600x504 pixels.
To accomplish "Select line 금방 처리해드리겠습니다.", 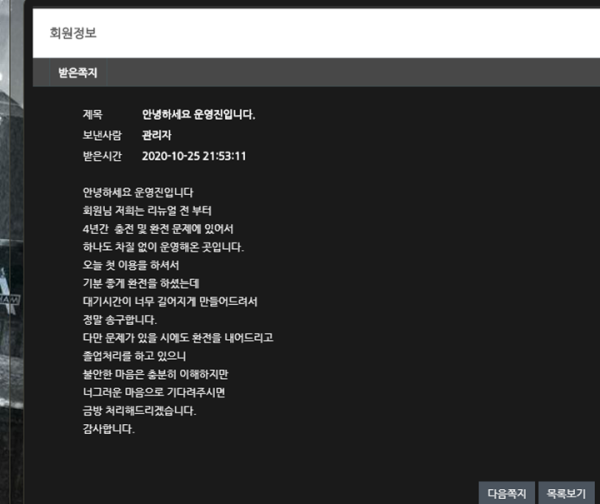I will (x=139, y=411).
